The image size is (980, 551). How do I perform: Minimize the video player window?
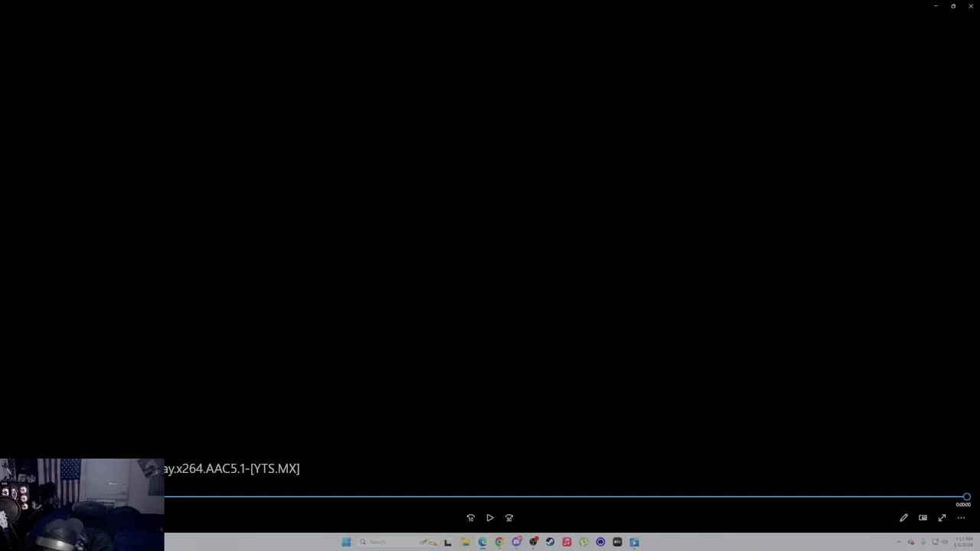pos(936,6)
